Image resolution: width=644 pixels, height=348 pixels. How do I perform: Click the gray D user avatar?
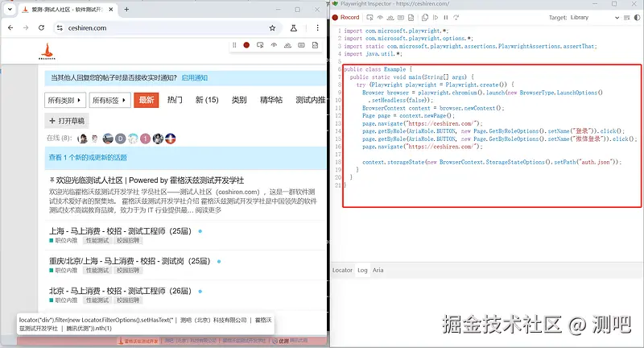click(x=120, y=139)
